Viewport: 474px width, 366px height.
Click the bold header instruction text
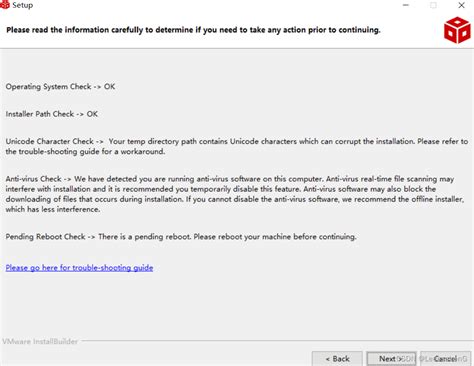[193, 30]
